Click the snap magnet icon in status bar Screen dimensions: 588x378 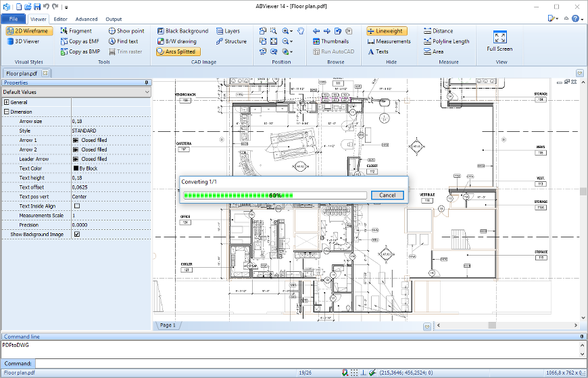tap(345, 373)
